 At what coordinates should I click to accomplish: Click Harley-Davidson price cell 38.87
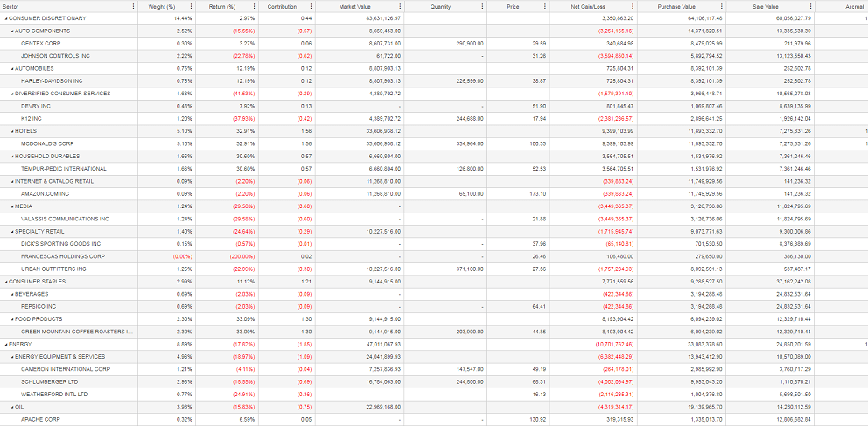[519, 80]
